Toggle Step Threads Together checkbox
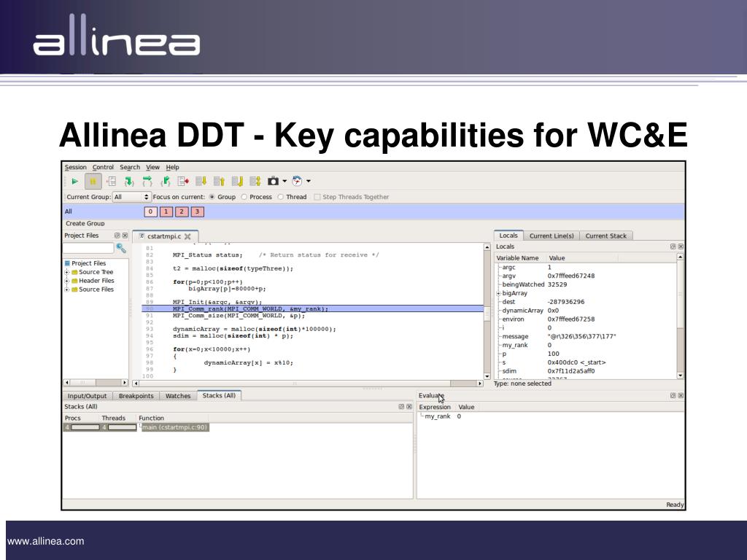Viewport: 747px width, 560px height. click(x=317, y=197)
